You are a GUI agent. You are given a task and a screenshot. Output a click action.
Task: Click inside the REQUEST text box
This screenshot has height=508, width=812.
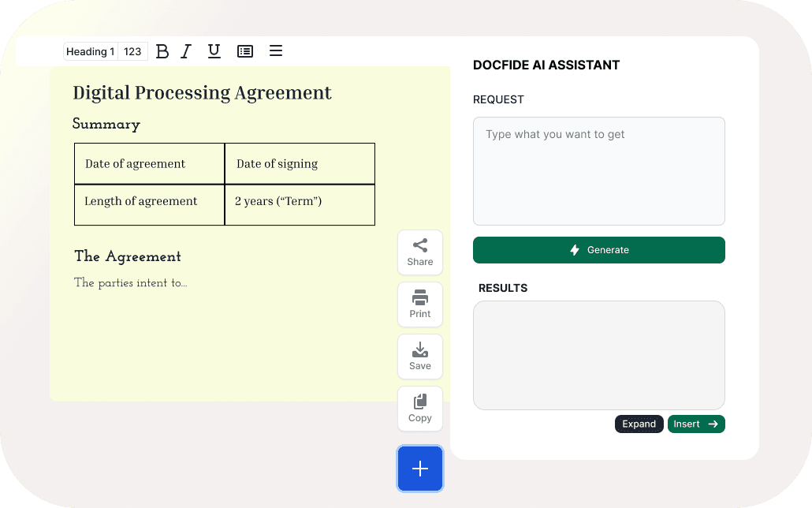598,170
